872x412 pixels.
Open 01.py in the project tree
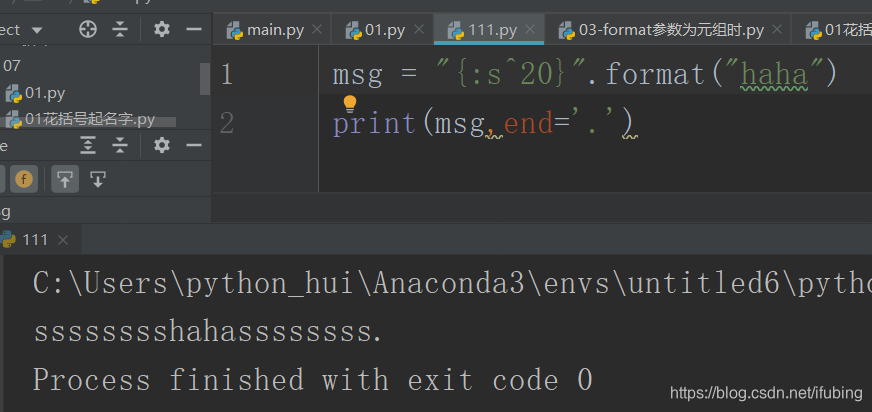tap(36, 93)
